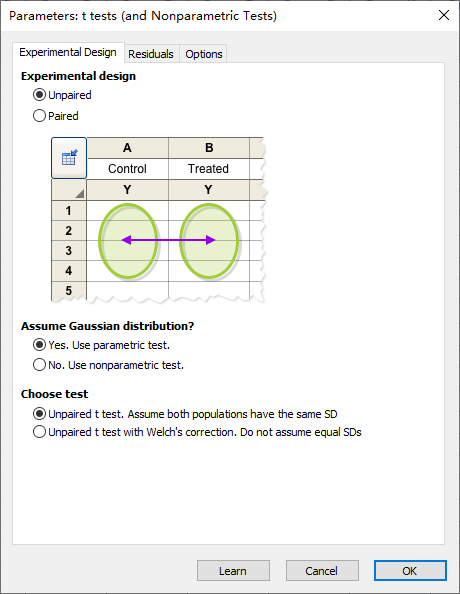This screenshot has height=594, width=460.
Task: Select Unpaired t test with Welch's correction
Action: (x=197, y=432)
